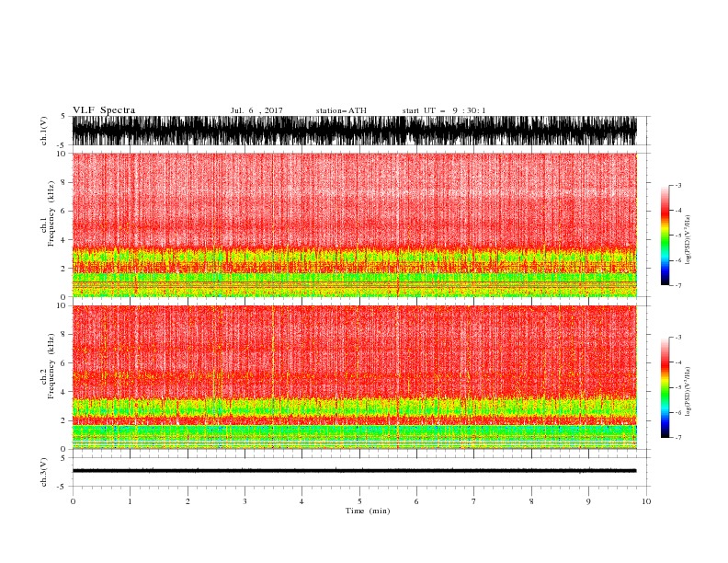This screenshot has height=563, width=728.
Task: Click time axis tick label "2"
Action: tap(188, 501)
